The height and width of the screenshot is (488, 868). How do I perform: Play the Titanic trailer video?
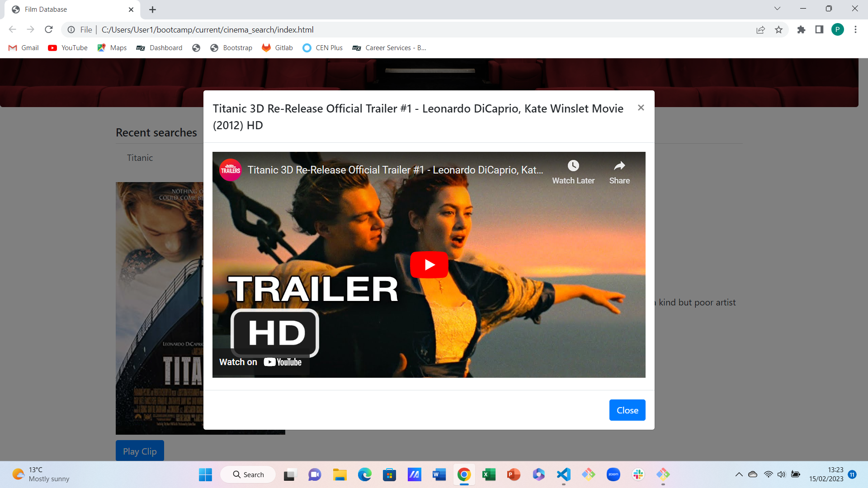429,265
